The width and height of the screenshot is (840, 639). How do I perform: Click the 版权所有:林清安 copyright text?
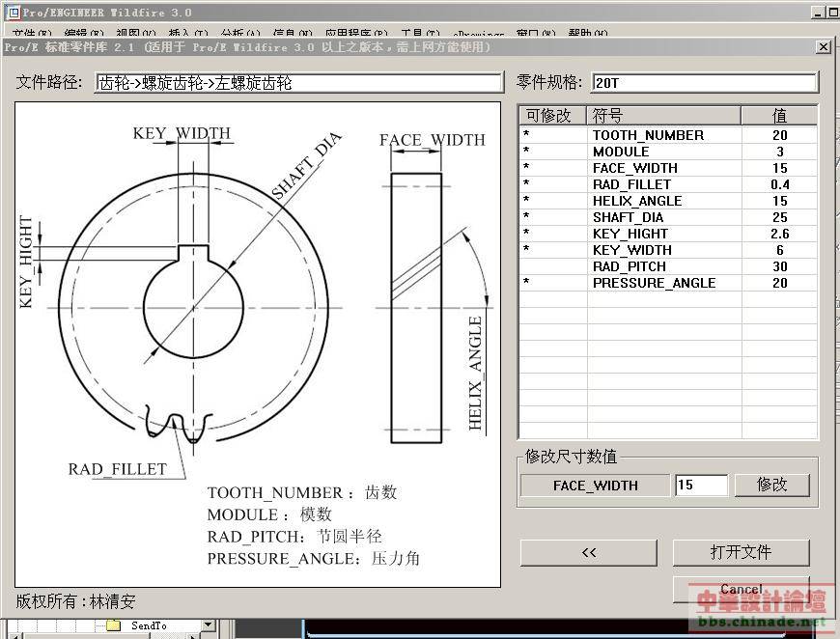point(75,601)
